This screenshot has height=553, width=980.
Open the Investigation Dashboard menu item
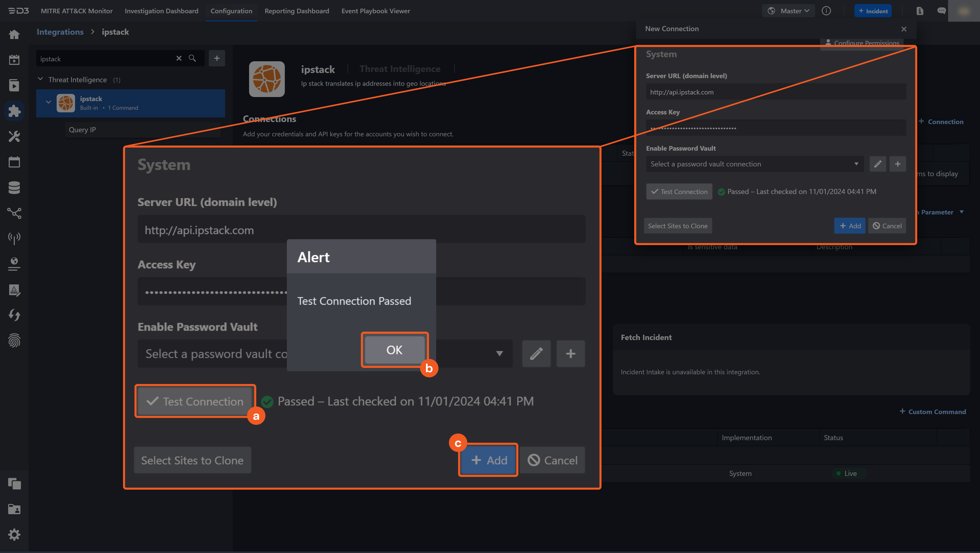[161, 11]
